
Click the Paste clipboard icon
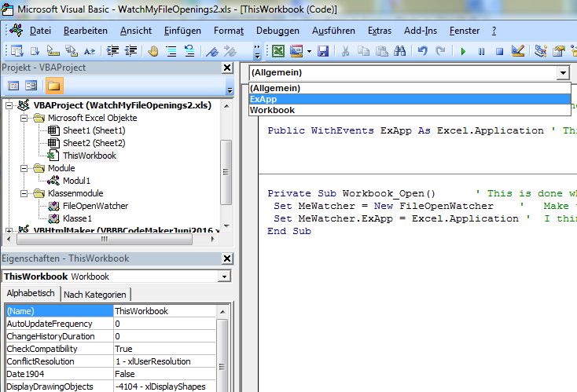tap(381, 51)
